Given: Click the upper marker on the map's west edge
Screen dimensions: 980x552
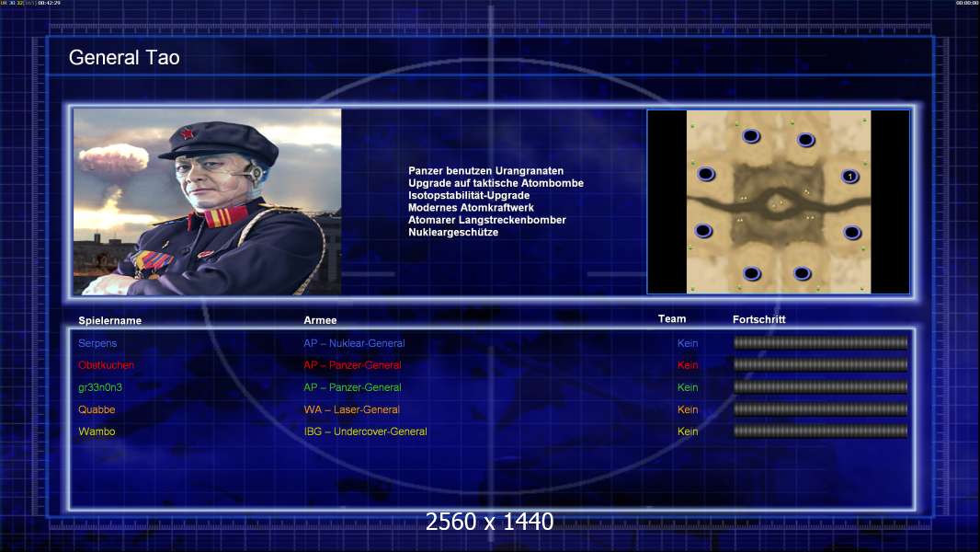Looking at the screenshot, I should point(706,174).
